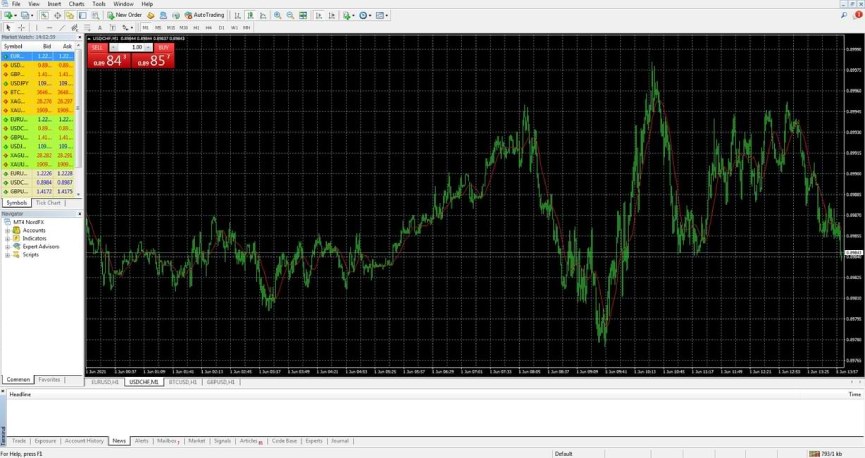This screenshot has width=865, height=458.
Task: Select the Fibonacci retracement tool
Action: 87,28
